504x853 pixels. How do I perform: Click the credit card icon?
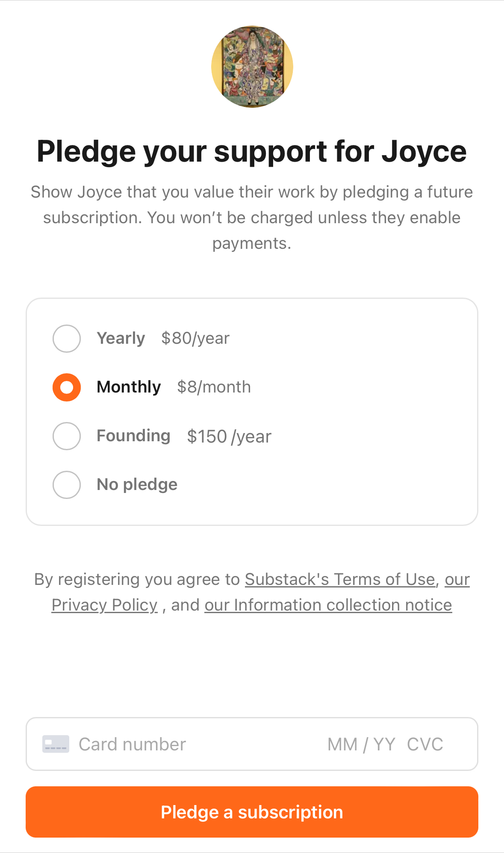click(56, 744)
